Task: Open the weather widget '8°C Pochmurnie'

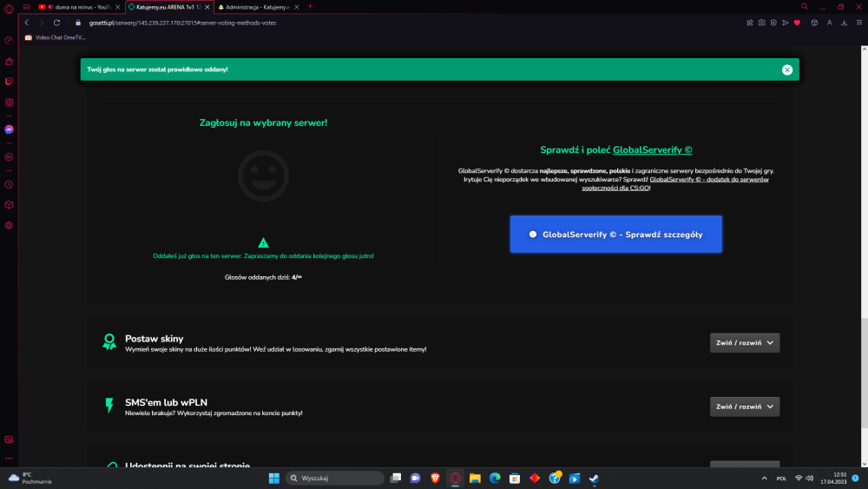Action: click(x=30, y=478)
